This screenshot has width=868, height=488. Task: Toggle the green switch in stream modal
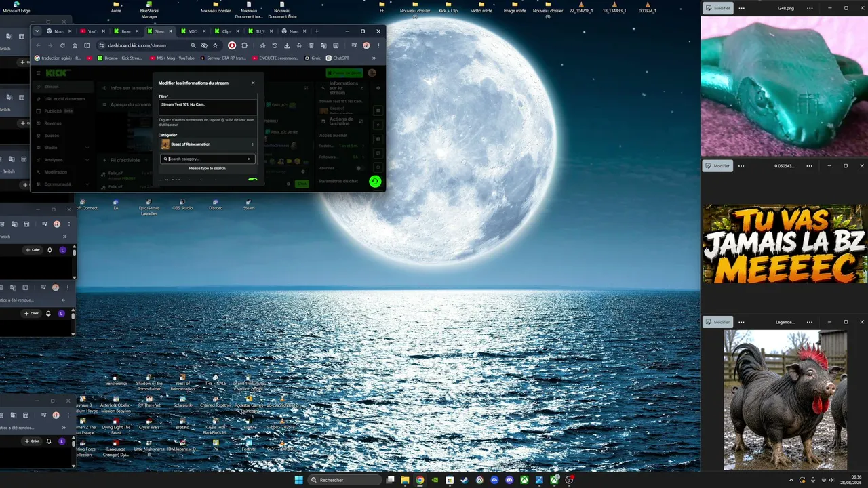click(x=253, y=180)
